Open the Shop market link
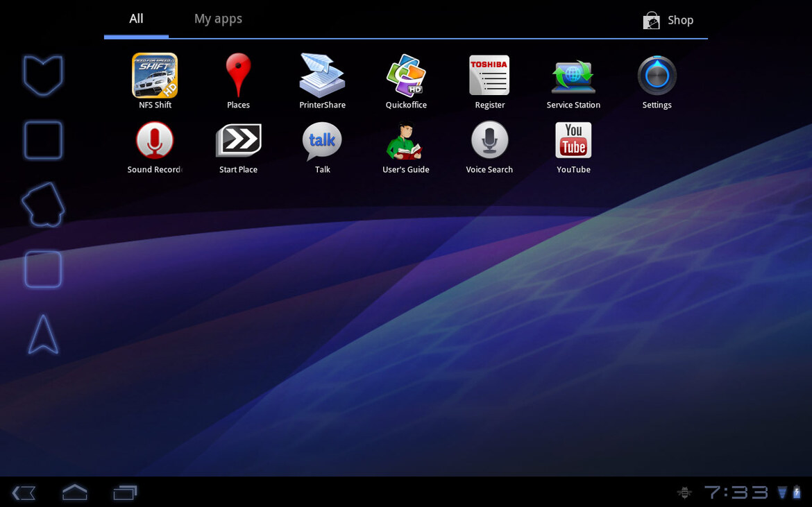Viewport: 812px width, 507px height. 668,20
